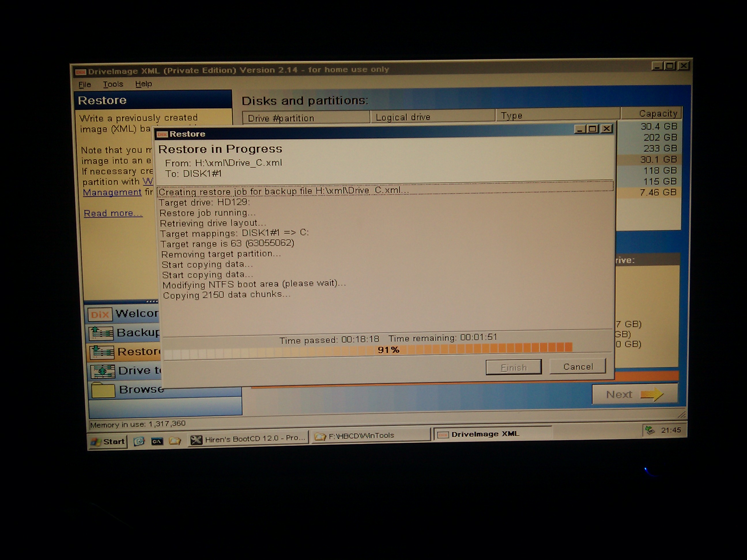The width and height of the screenshot is (747, 560).
Task: Cancel the restore in progress
Action: coord(578,367)
